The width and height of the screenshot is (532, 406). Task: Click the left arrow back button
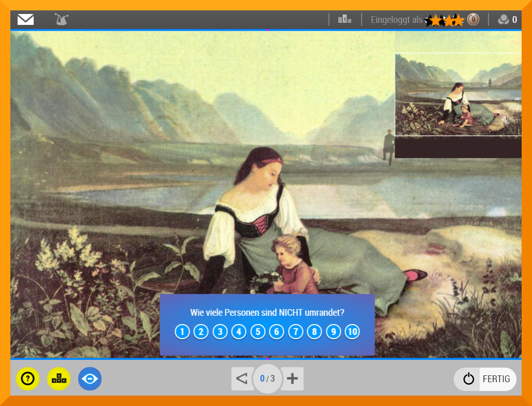point(242,379)
